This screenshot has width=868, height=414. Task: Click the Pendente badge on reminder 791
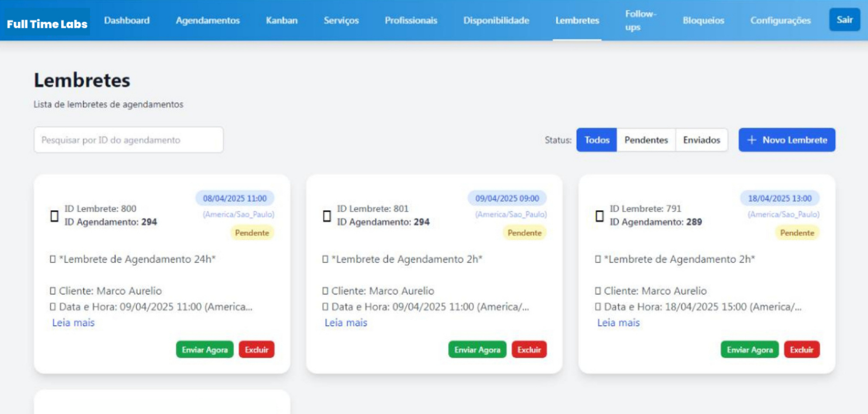[797, 233]
